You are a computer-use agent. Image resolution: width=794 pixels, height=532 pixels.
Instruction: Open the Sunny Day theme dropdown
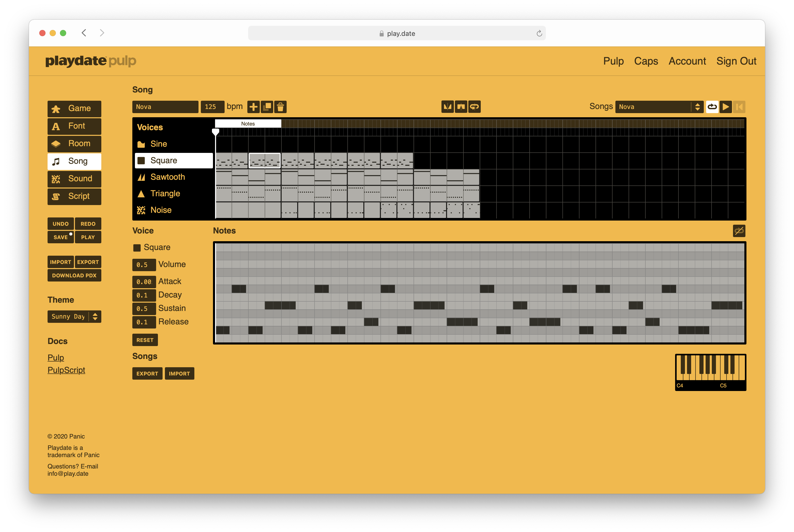(x=74, y=317)
